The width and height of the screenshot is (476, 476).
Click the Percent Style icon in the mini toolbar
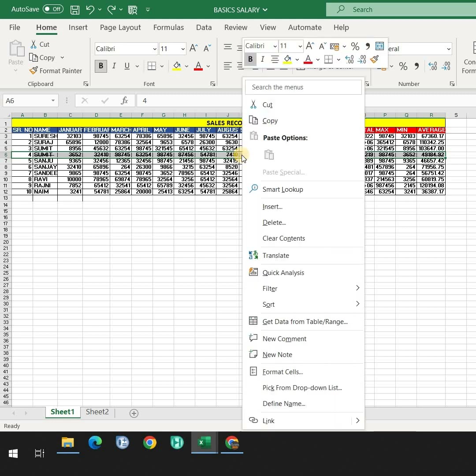coord(355,46)
